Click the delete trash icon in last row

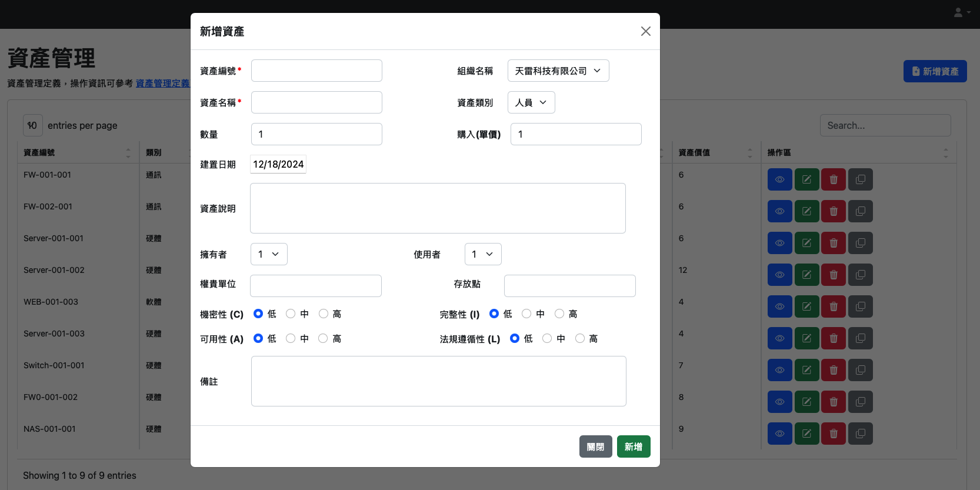click(x=834, y=434)
